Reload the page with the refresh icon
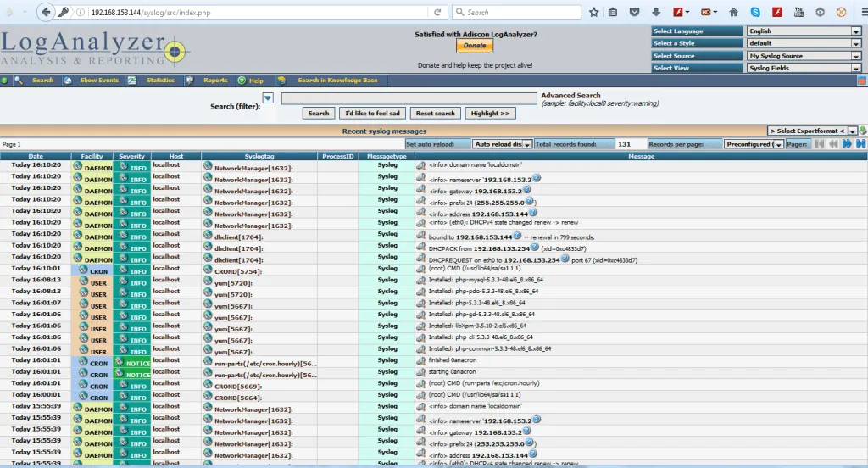Screen dimensions: 868x468 [x=437, y=12]
